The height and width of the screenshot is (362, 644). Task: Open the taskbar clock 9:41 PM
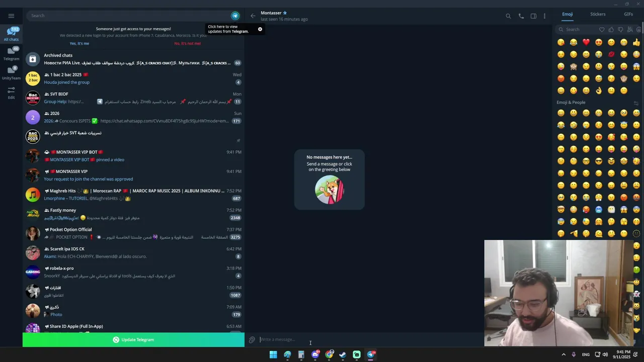(621, 354)
